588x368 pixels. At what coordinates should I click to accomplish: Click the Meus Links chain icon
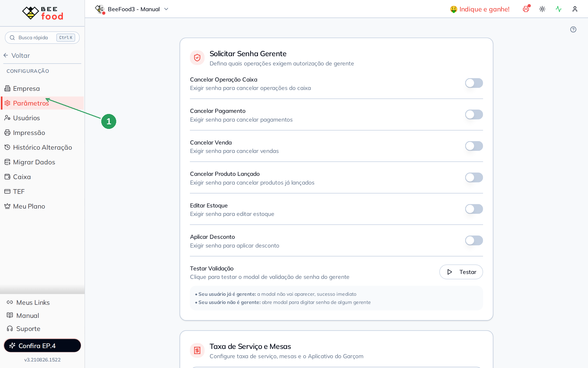click(10, 302)
